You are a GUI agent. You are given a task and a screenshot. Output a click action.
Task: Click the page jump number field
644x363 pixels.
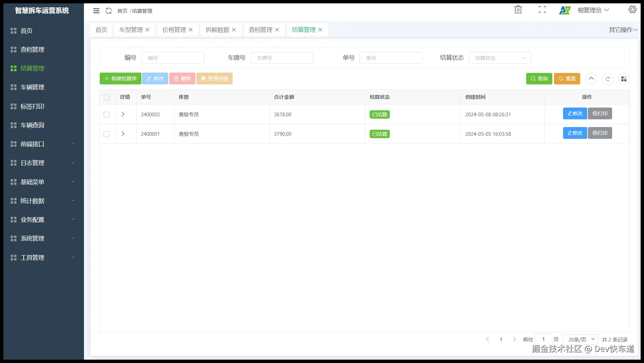pyautogui.click(x=543, y=339)
